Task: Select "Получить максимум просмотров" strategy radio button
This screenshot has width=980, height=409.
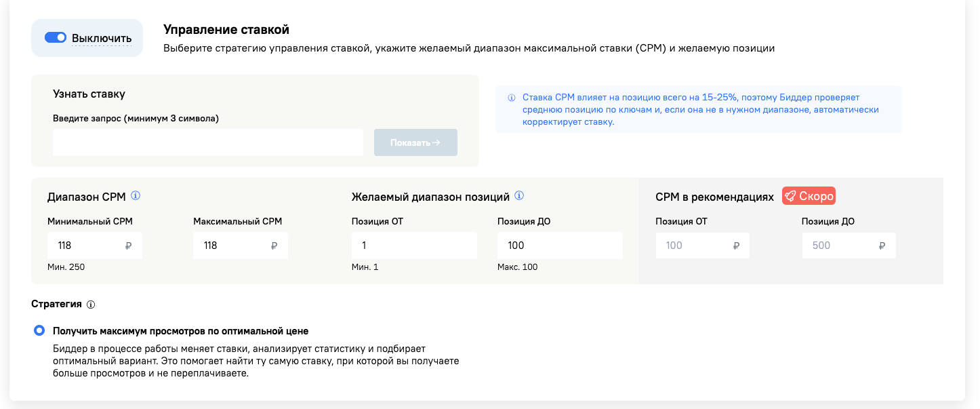Action: click(x=39, y=331)
